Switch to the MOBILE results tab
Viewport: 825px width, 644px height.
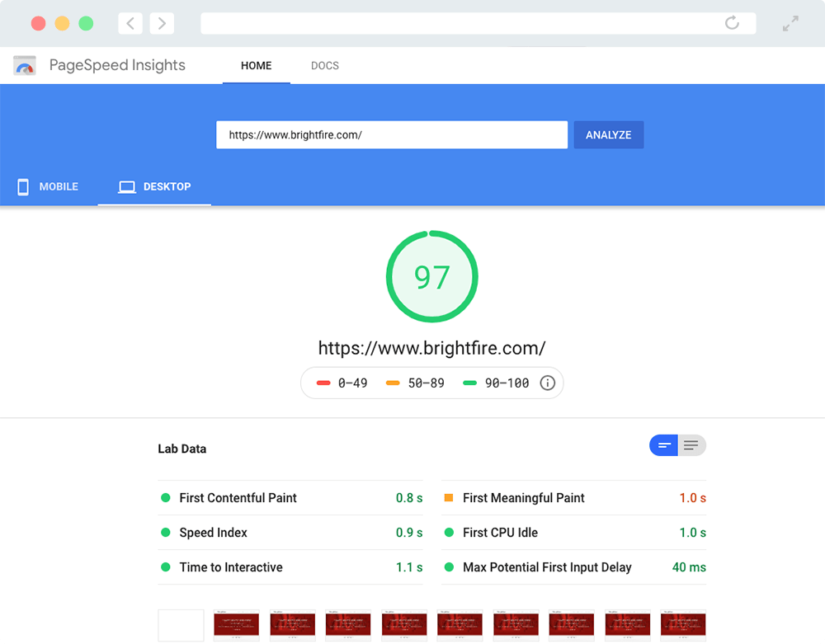click(47, 186)
